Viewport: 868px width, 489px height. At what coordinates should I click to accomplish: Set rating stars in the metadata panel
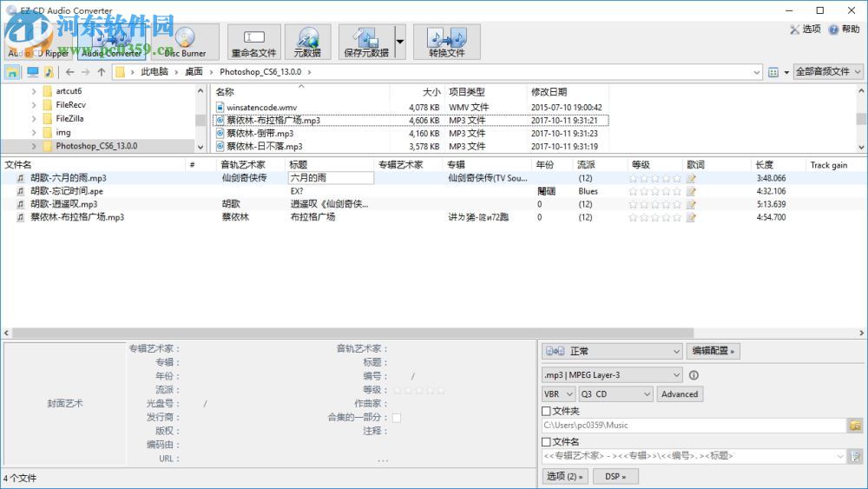[419, 390]
